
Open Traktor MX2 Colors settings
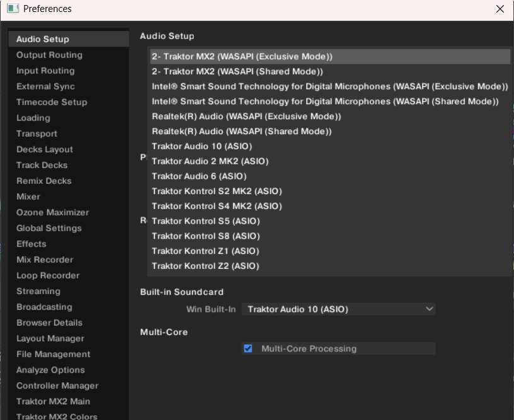pos(69,416)
